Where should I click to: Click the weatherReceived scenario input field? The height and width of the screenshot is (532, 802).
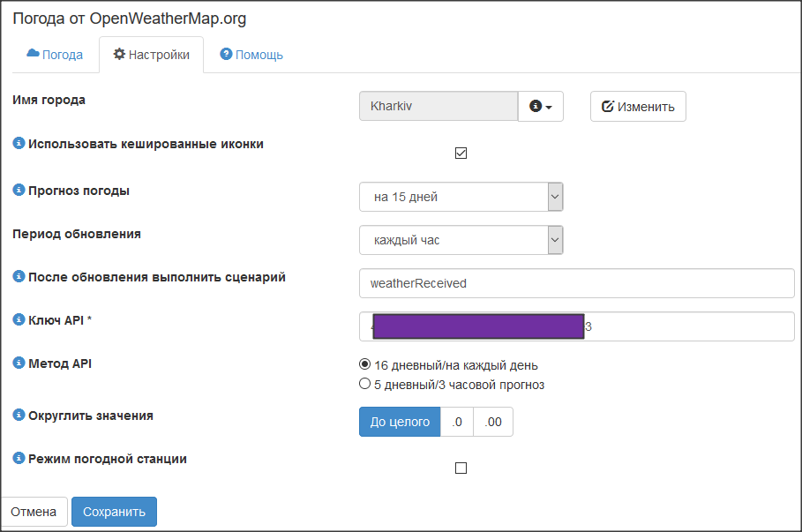tap(576, 283)
